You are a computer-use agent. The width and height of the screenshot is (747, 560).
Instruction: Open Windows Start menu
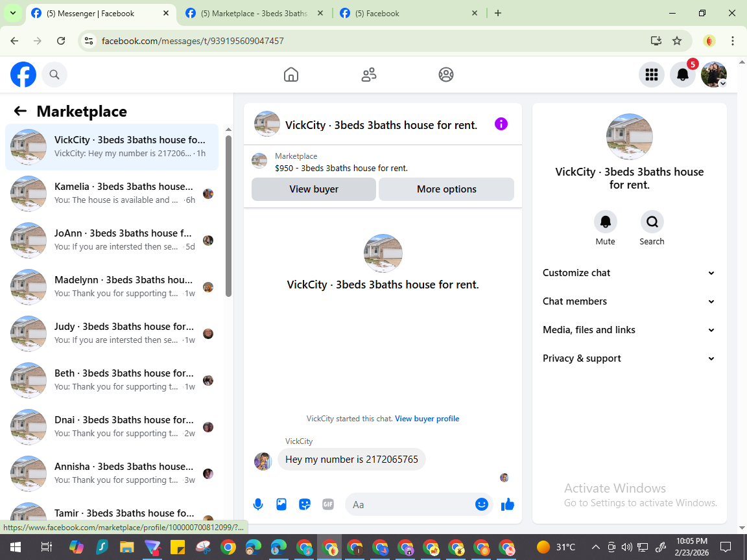[15, 547]
